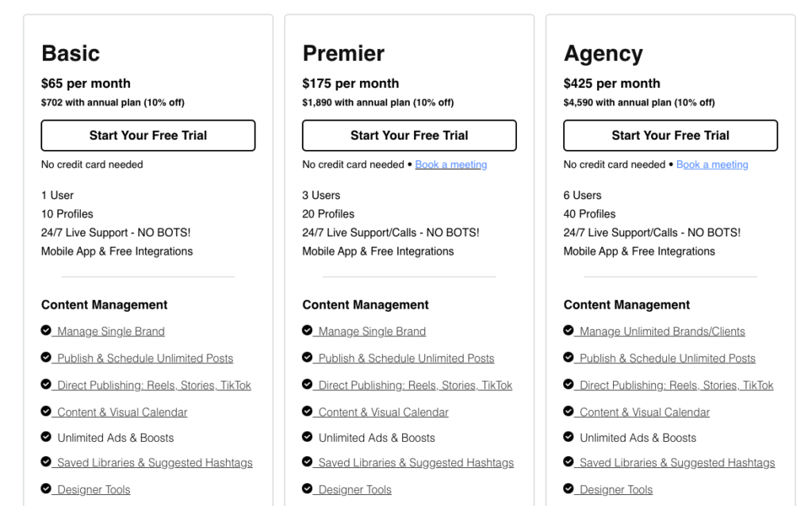The width and height of the screenshot is (812, 506).
Task: Open Basic plan Publish & Schedule Unlimited Posts link
Action: [x=145, y=358]
